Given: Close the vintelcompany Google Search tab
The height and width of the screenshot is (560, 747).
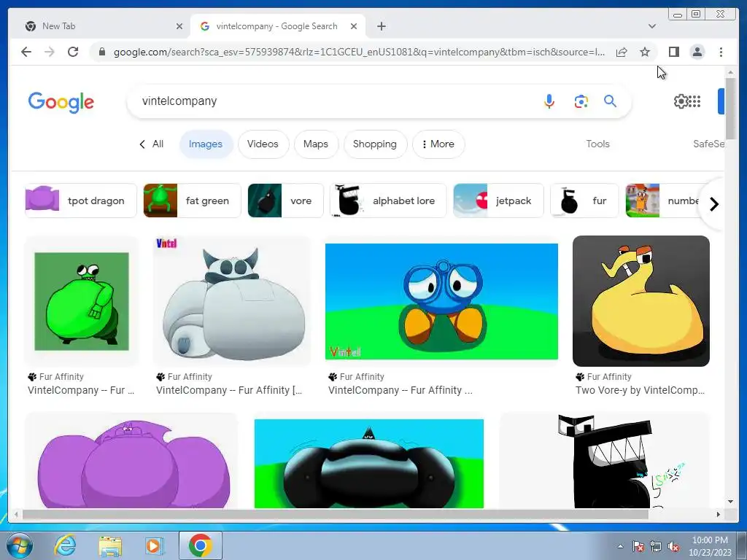Looking at the screenshot, I should coord(354,26).
